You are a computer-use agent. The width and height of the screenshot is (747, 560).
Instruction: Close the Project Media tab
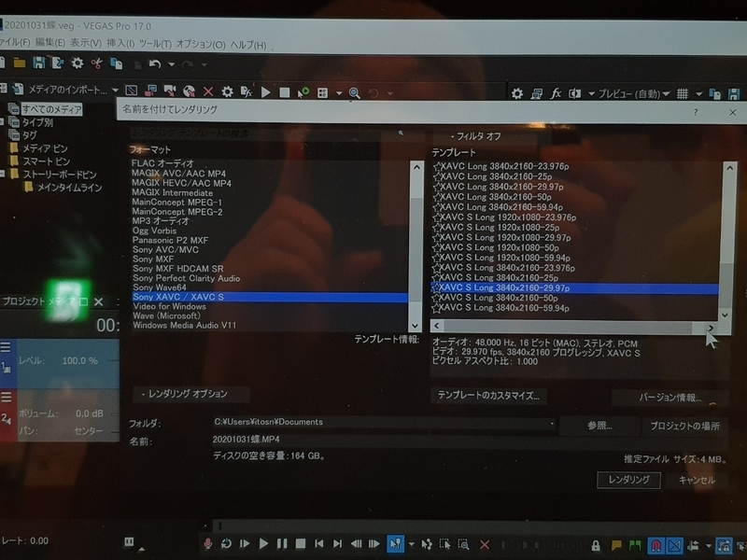pyautogui.click(x=99, y=301)
